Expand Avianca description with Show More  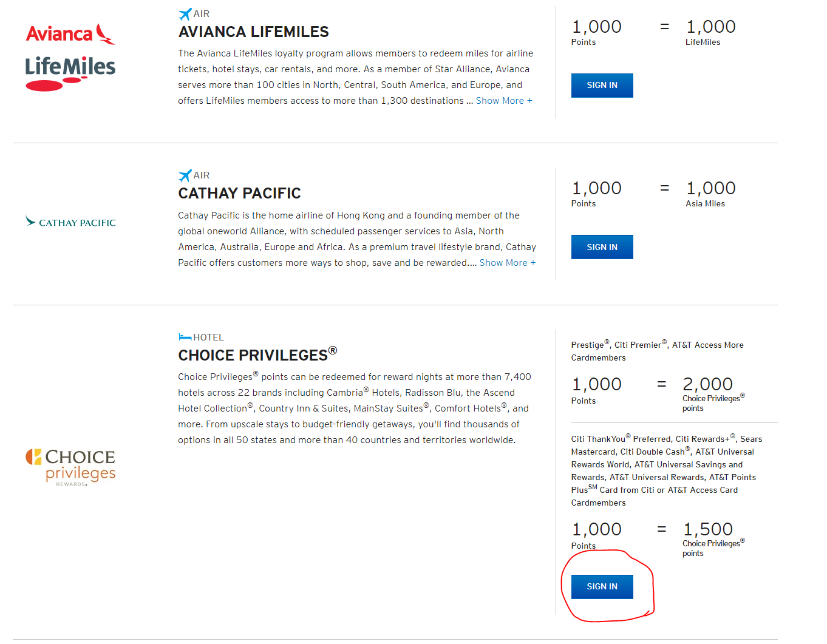click(x=504, y=101)
